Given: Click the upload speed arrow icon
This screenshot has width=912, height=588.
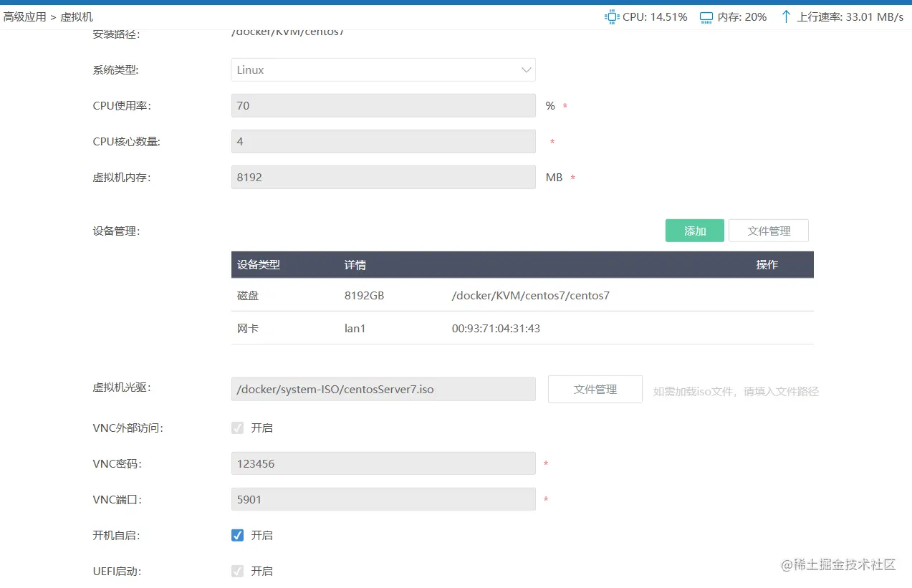Looking at the screenshot, I should 786,16.
